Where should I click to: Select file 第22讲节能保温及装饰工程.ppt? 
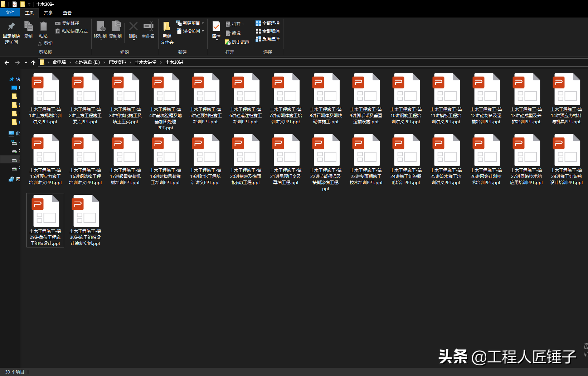326,163
